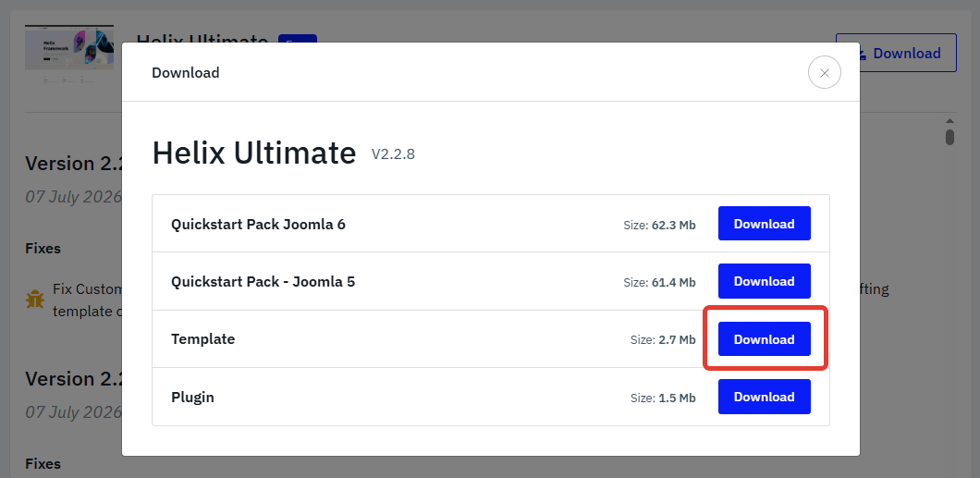Screen dimensions: 980x478
Task: Select the Quickstart Pack Joomla 6 label
Action: tap(258, 224)
